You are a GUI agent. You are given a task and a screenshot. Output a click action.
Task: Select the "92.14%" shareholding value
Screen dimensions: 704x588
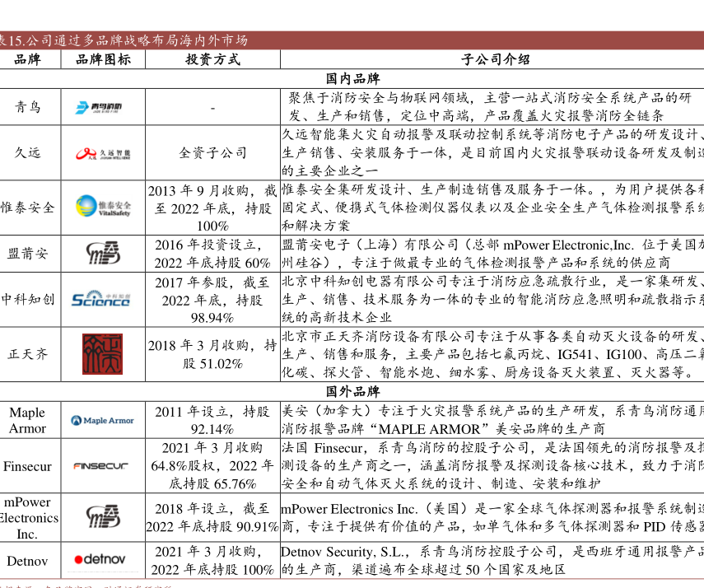(212, 429)
